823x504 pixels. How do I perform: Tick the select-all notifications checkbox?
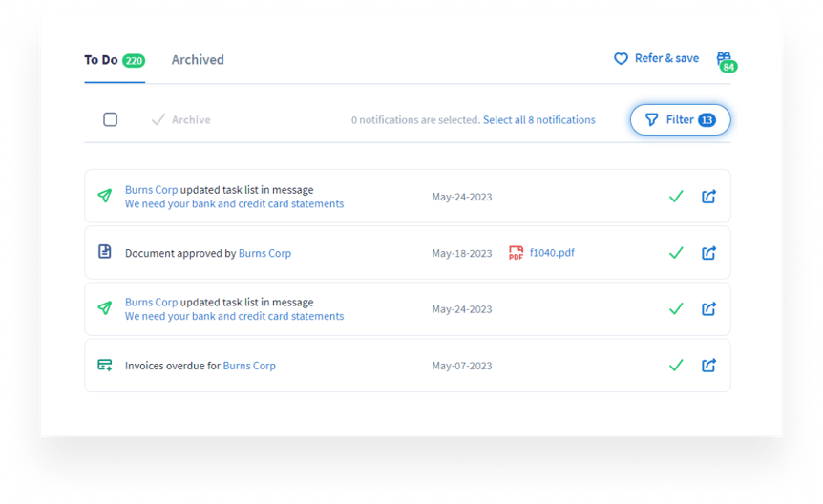coord(110,119)
